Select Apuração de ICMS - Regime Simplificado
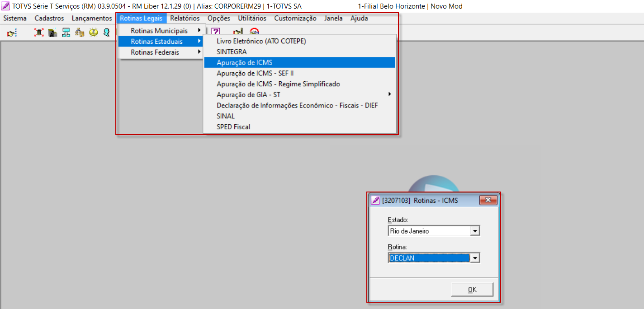Screen dimensions: 644x309 (299, 84)
